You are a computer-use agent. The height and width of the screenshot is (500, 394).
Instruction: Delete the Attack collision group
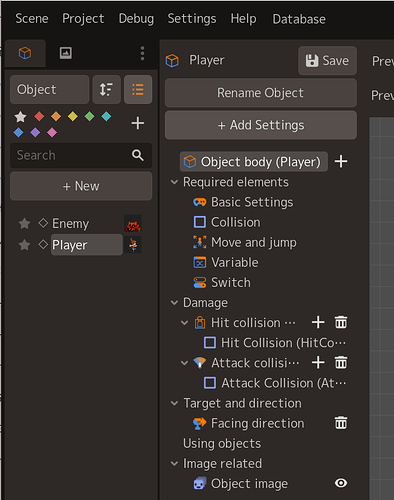click(x=341, y=362)
